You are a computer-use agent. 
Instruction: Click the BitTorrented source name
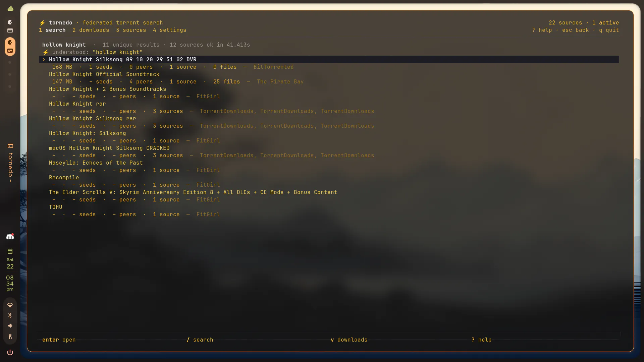pyautogui.click(x=274, y=67)
